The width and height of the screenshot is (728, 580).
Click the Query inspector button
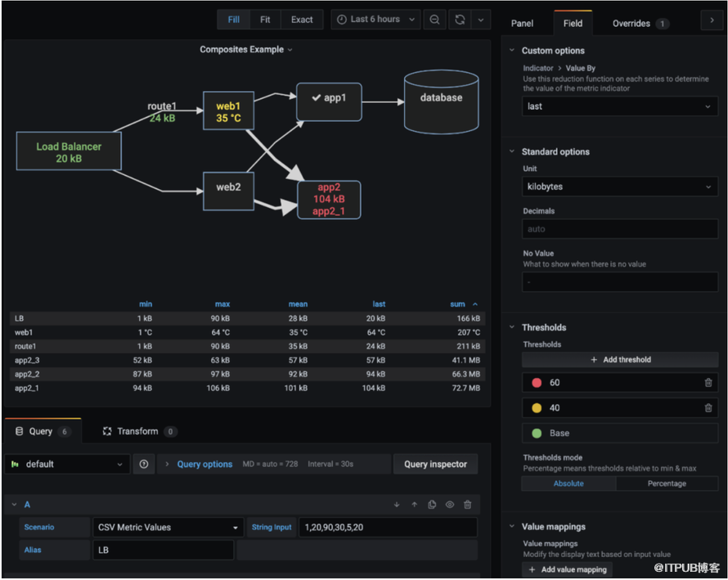pyautogui.click(x=435, y=464)
